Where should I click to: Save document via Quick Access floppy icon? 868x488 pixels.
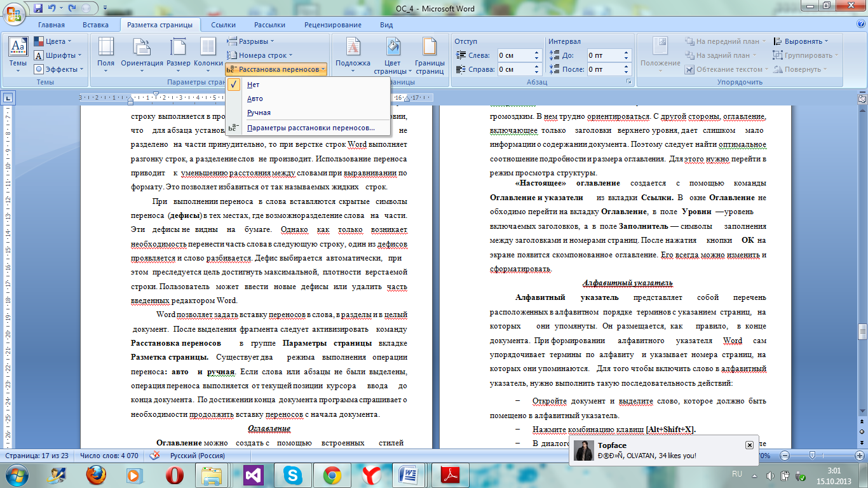pos(38,9)
